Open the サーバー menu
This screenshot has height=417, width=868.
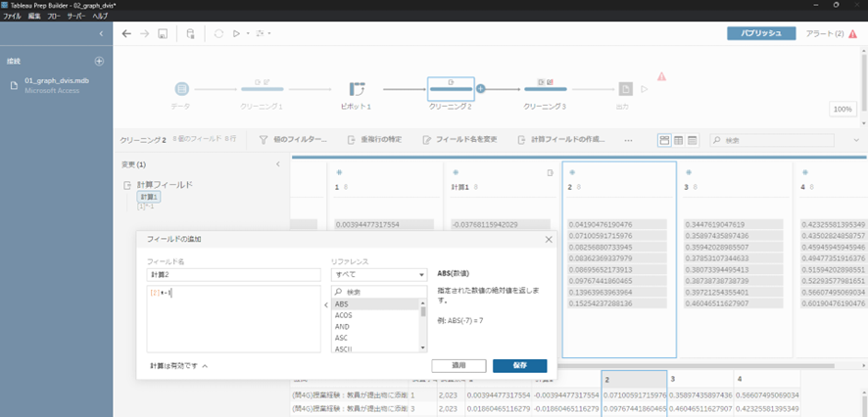tap(76, 16)
